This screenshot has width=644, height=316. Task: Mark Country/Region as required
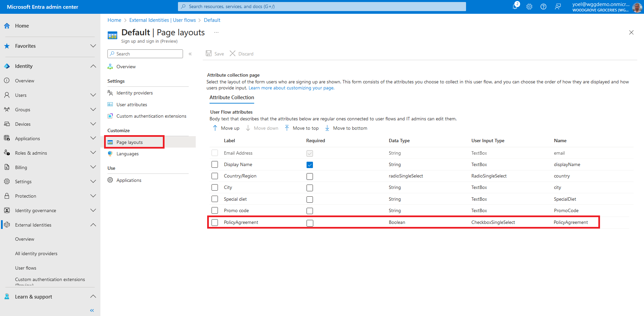[310, 176]
